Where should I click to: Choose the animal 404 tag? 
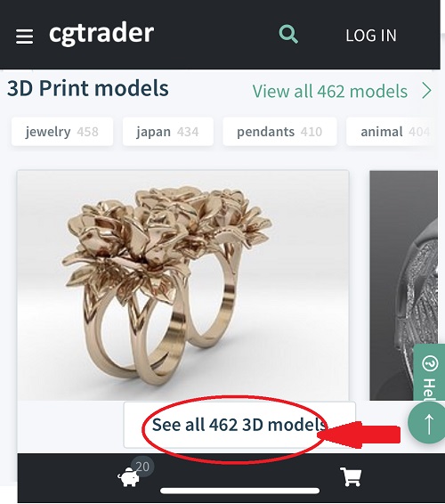pos(392,132)
